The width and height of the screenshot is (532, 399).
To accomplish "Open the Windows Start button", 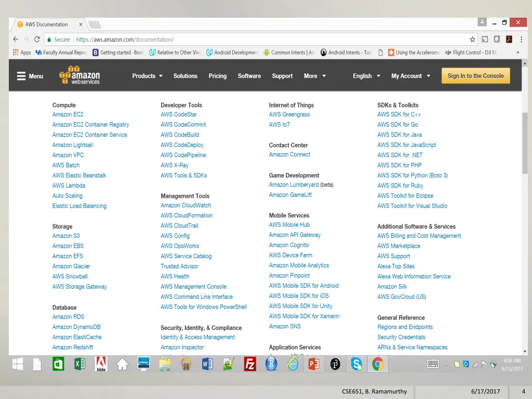I will pyautogui.click(x=17, y=364).
